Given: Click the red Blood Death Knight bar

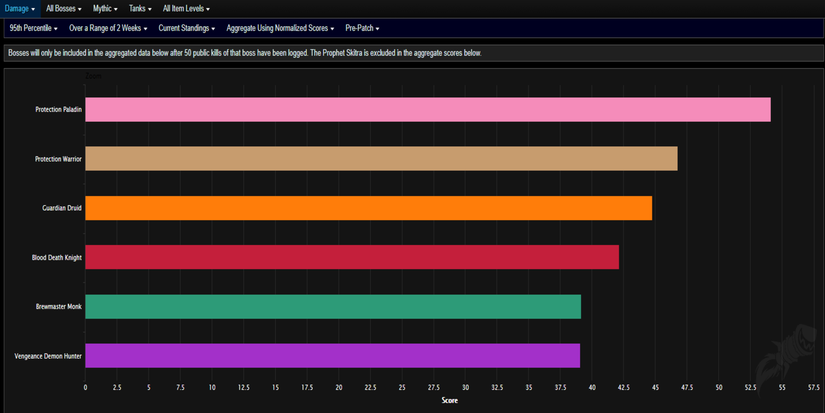Looking at the screenshot, I should tap(352, 257).
